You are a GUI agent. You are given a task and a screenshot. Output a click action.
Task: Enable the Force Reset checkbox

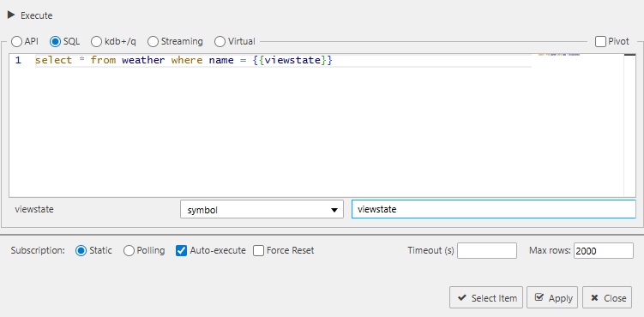[x=258, y=250]
